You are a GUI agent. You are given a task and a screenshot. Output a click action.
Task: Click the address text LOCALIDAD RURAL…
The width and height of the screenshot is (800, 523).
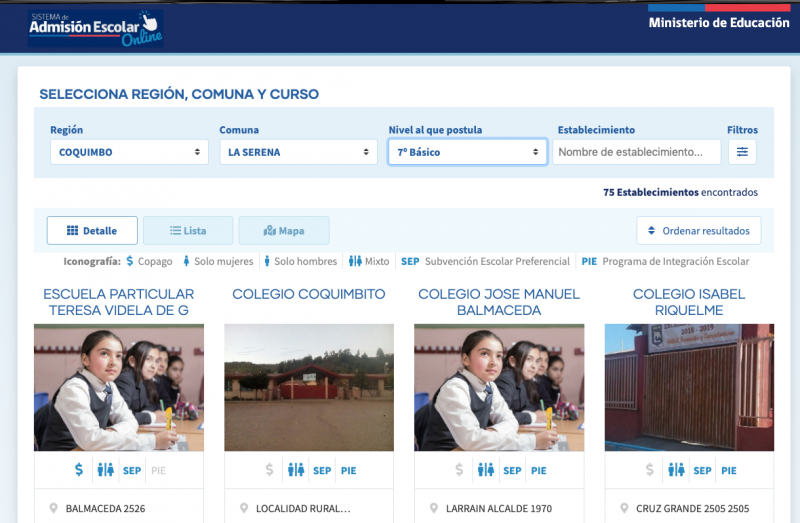coord(303,509)
